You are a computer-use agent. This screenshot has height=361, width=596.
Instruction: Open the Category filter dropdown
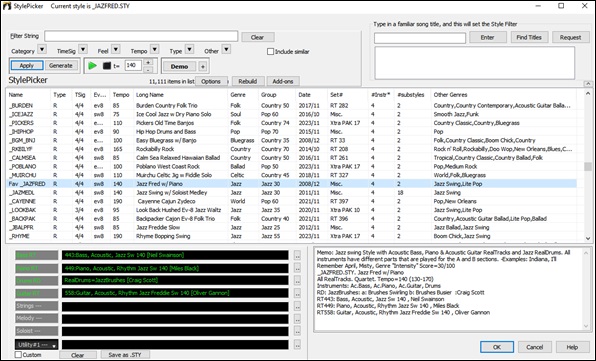(x=42, y=49)
